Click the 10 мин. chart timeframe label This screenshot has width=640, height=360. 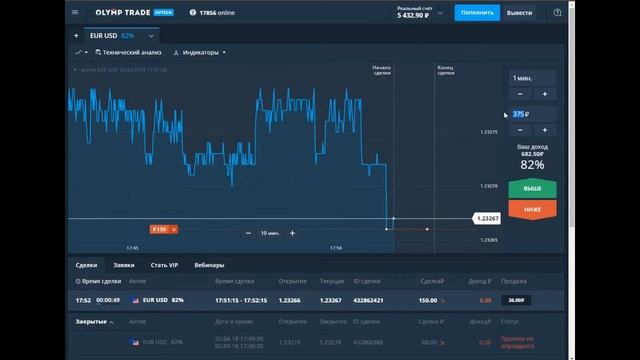[x=270, y=233]
